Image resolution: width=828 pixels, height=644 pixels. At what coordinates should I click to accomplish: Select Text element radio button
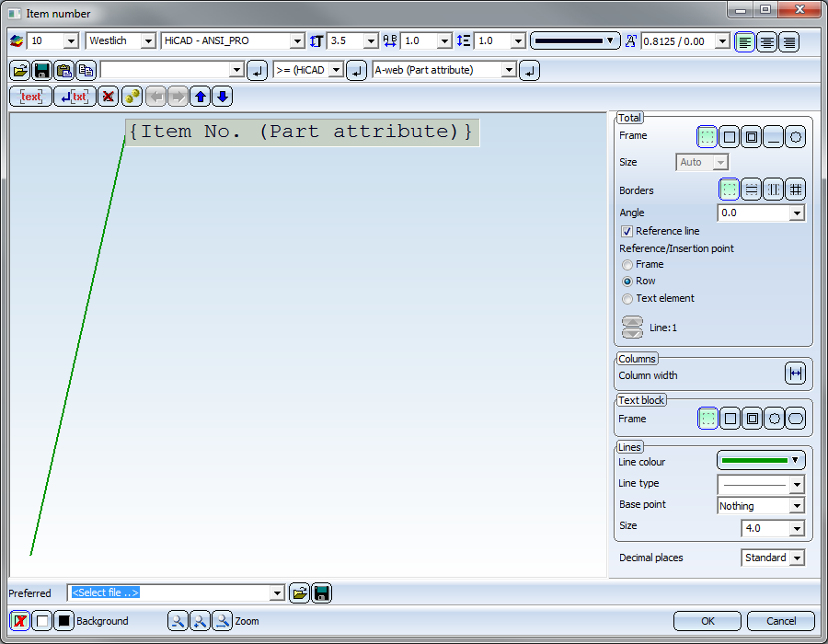pos(627,299)
